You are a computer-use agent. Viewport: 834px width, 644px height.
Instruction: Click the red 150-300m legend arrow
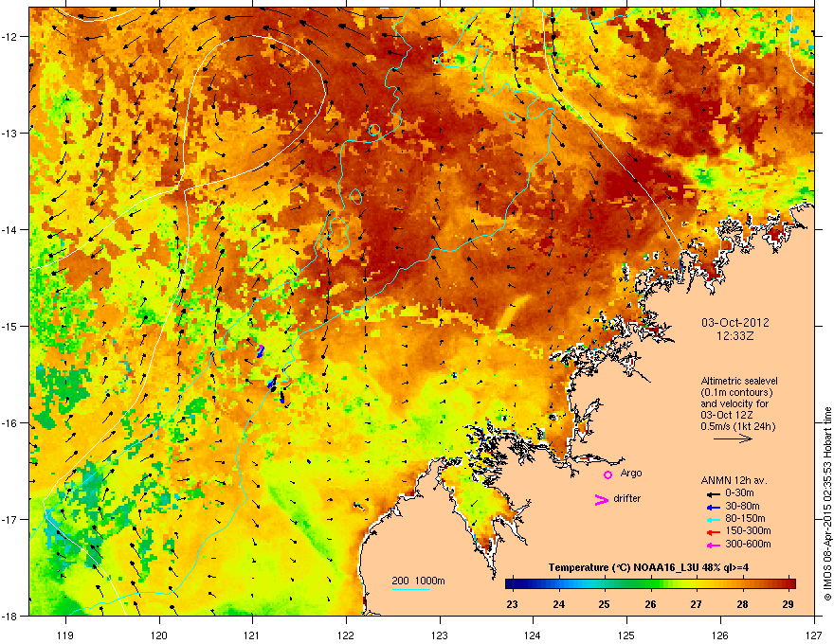click(x=713, y=532)
